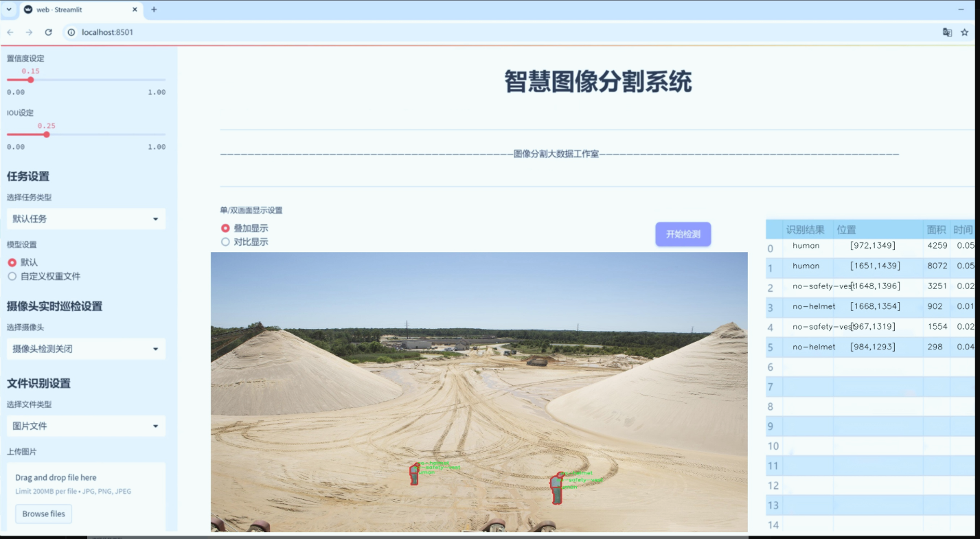
Task: Open the camera selection dropdown 摄像头检测关闭
Action: point(86,349)
